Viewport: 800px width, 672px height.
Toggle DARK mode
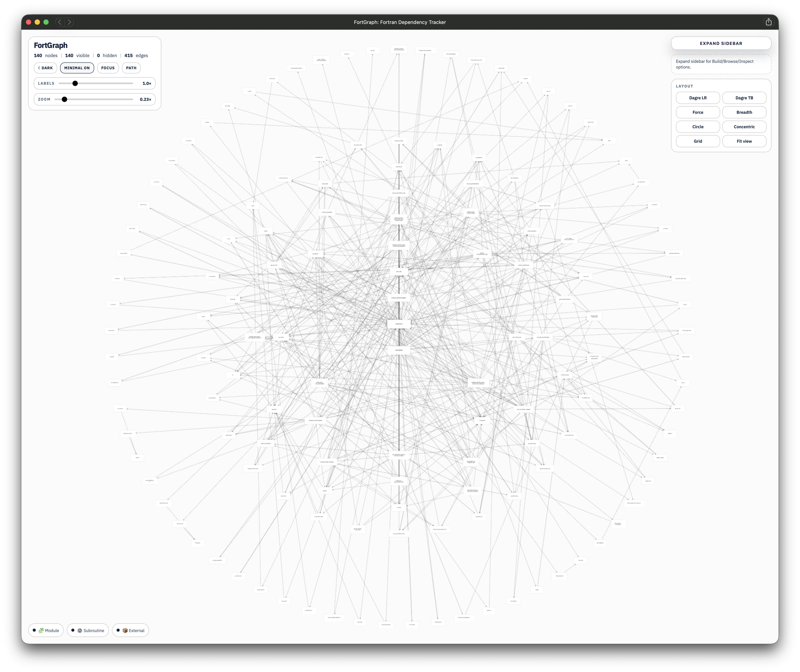45,68
